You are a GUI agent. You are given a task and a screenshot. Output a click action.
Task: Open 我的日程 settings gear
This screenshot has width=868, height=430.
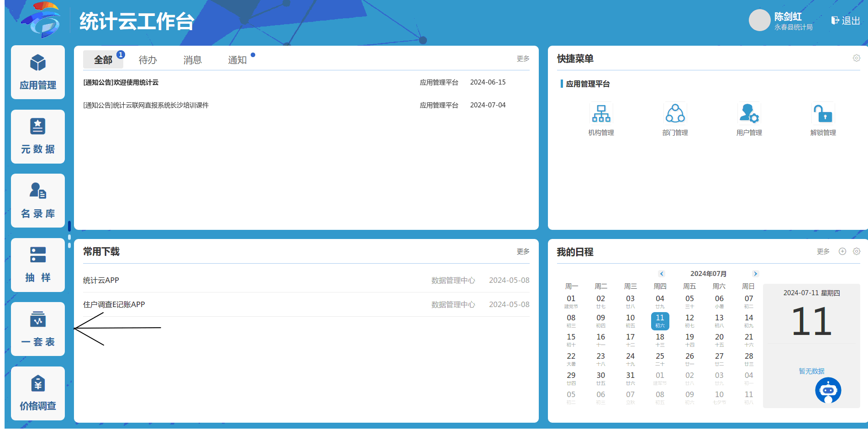(857, 251)
